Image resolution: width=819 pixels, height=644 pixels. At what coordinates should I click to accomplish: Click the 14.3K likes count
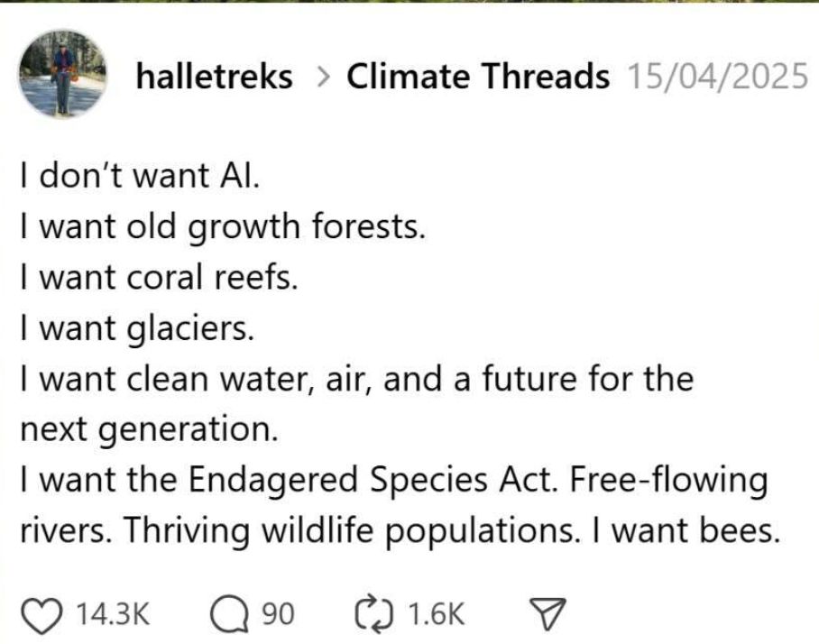113,613
